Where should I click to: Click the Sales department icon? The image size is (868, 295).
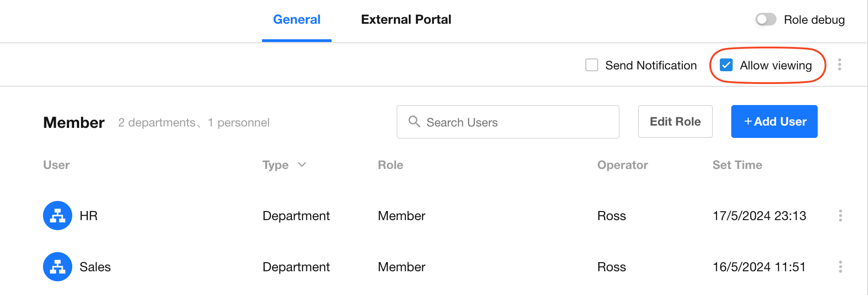(58, 267)
